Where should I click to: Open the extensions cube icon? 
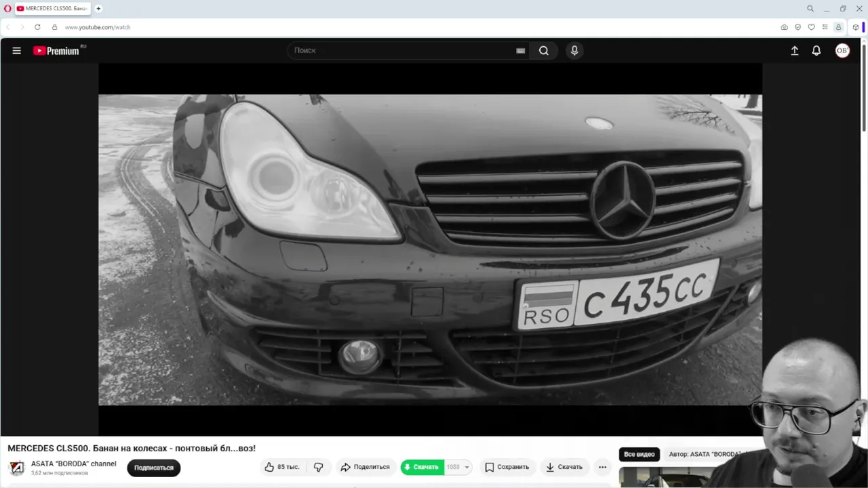pos(856,27)
